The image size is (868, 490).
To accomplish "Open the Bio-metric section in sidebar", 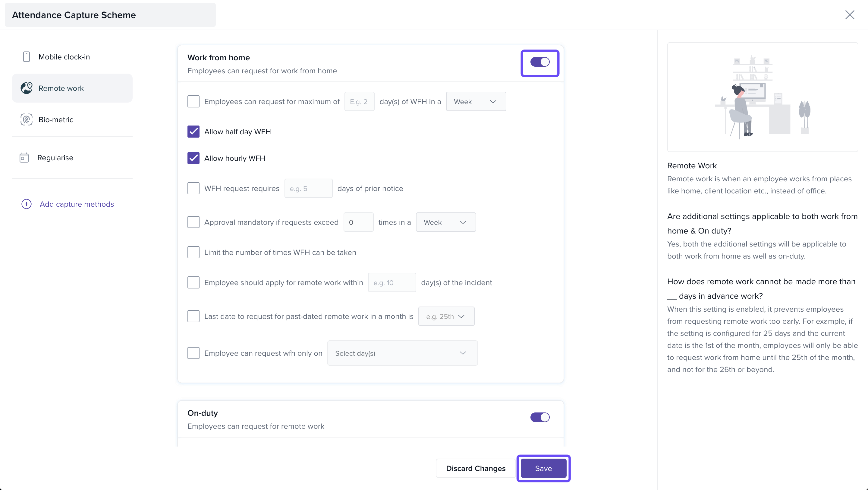I will [x=55, y=120].
